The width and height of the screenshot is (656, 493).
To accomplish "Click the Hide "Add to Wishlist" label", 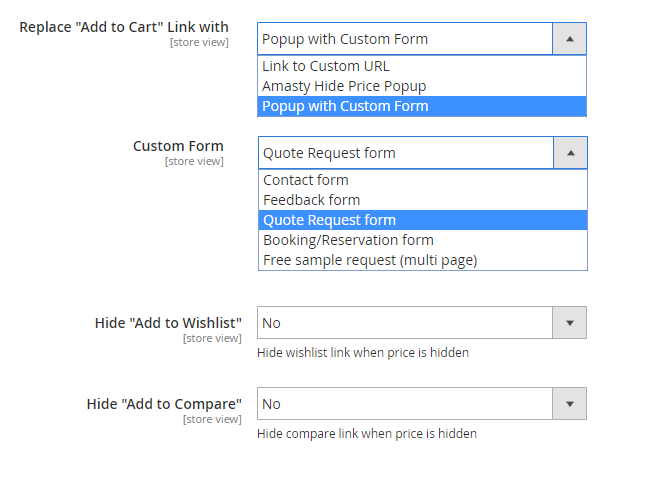I will 168,323.
